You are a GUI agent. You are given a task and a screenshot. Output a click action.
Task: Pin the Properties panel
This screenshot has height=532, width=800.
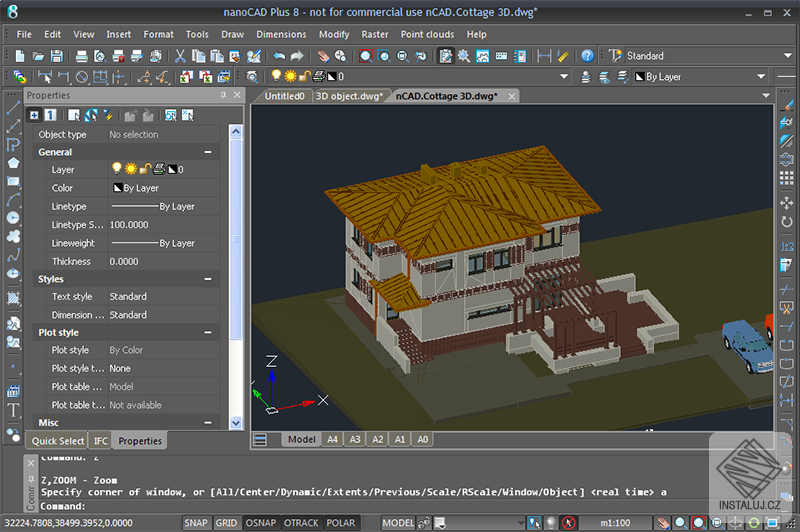(223, 95)
